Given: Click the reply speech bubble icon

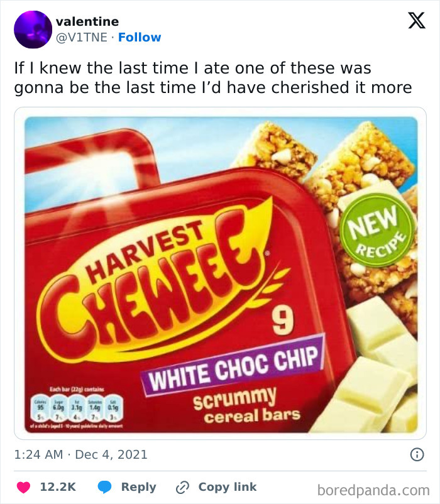Looking at the screenshot, I should [x=107, y=487].
